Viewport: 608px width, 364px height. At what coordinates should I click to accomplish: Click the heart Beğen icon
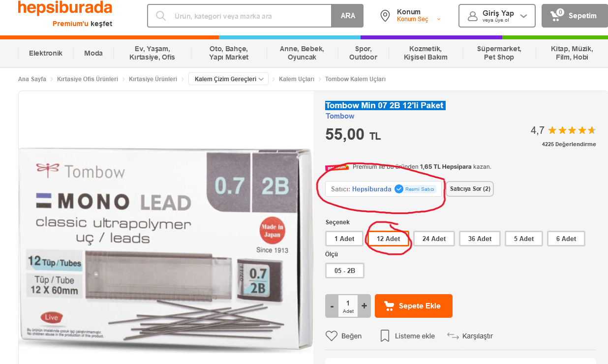click(332, 336)
